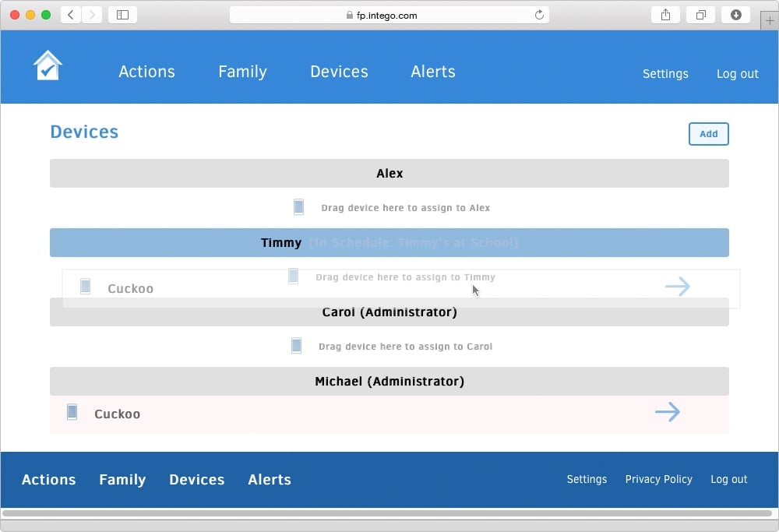Click the fp.intego.com address bar
779x532 pixels.
(x=389, y=15)
